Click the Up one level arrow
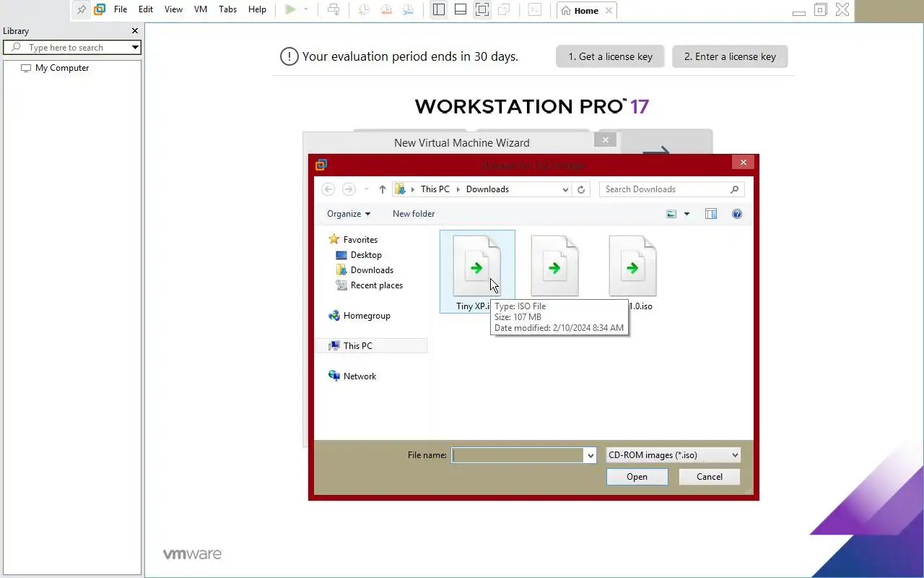This screenshot has height=578, width=924. [x=383, y=189]
